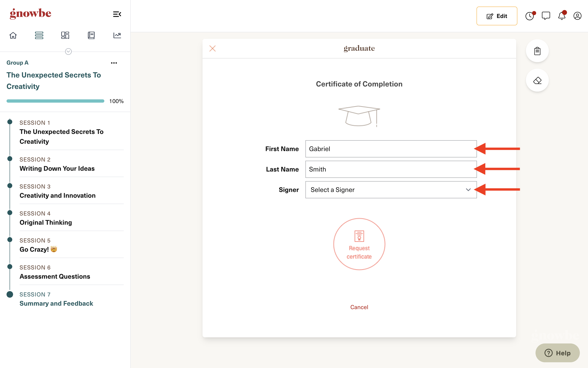Click the Session 1 timeline dot

click(x=10, y=122)
